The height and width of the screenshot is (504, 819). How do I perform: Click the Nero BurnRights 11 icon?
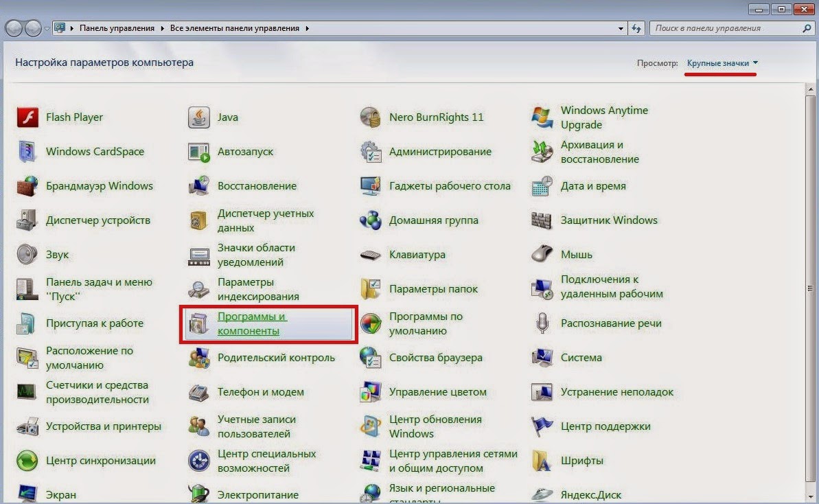click(x=370, y=117)
